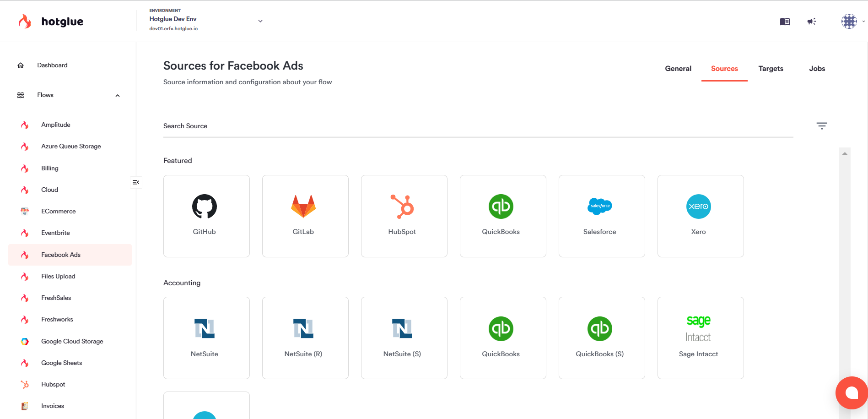Click the Amplitude flame icon
868x419 pixels.
[x=25, y=125]
